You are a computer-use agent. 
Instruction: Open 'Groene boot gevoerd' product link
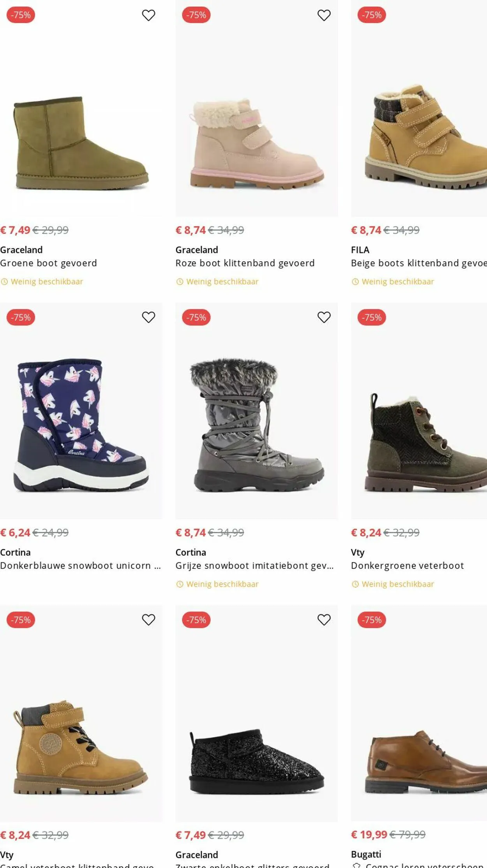48,263
